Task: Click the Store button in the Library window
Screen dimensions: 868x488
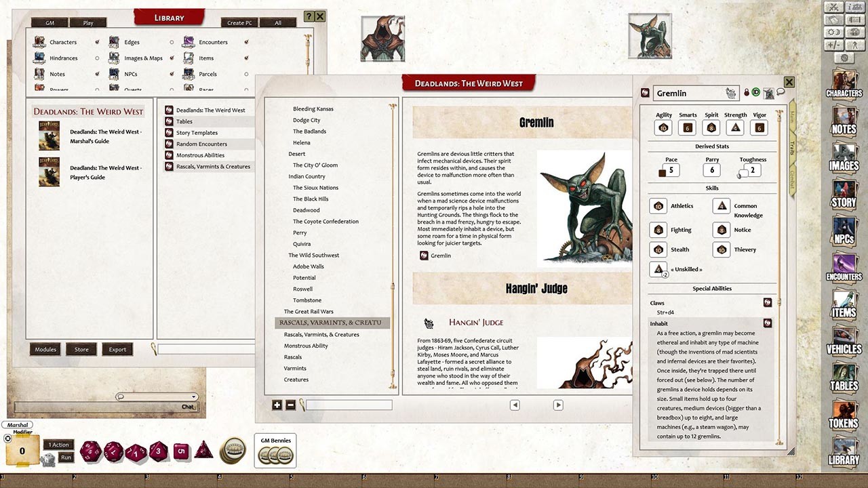Action: pos(81,349)
